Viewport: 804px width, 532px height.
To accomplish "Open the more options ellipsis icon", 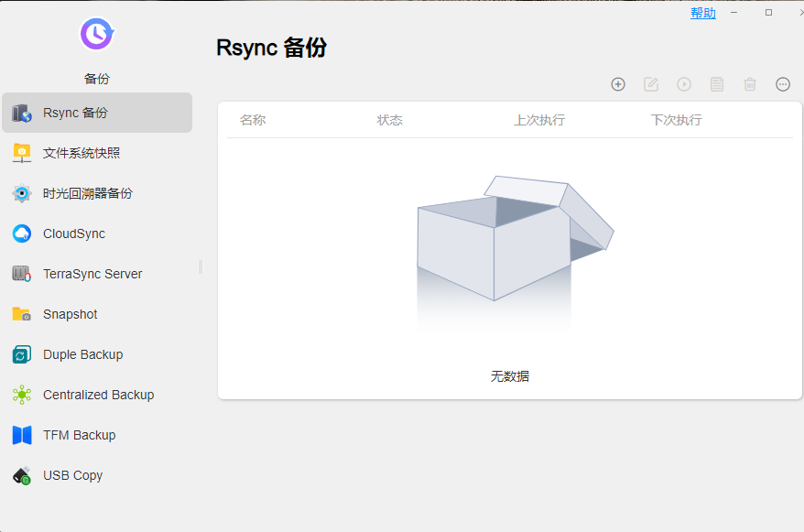I will 783,84.
